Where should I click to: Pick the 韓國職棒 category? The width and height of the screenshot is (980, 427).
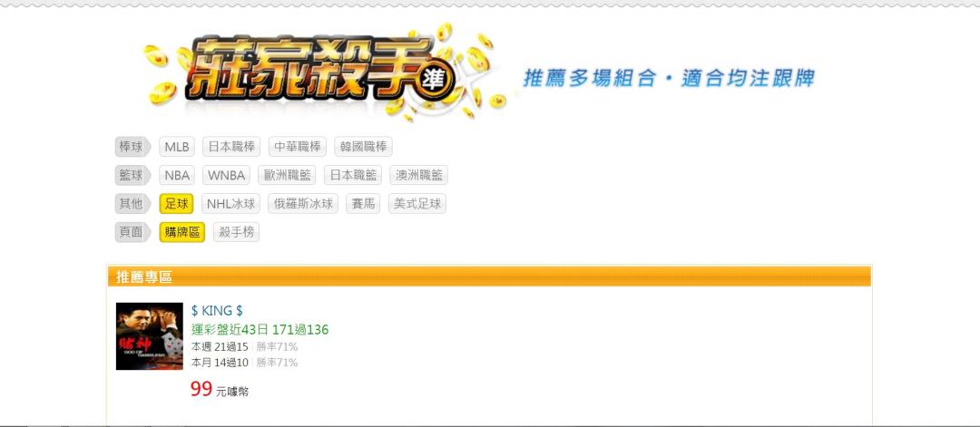[x=363, y=148]
